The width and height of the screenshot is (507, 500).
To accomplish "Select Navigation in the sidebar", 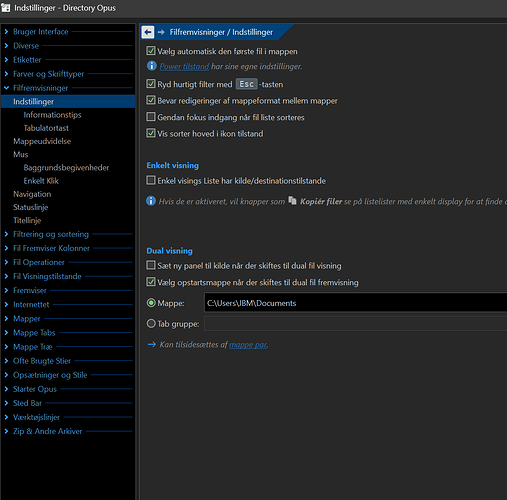I will [x=32, y=194].
